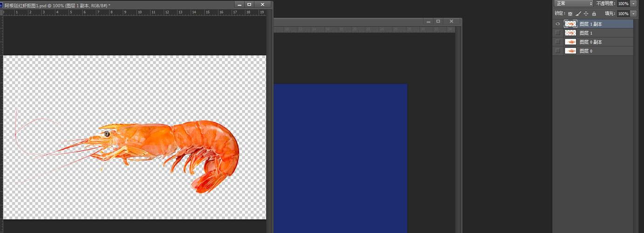
Task: Minimize the 阿根廷红虾抠图1.psd document window
Action: pos(239,4)
